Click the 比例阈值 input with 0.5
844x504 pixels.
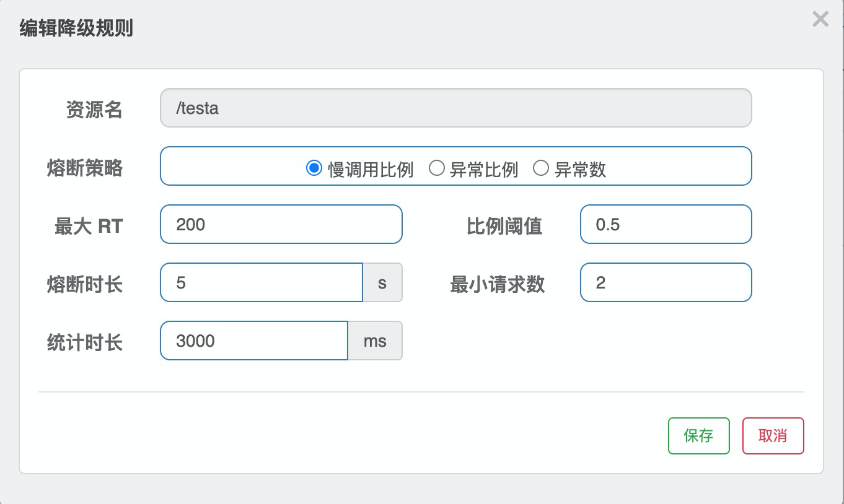point(666,224)
